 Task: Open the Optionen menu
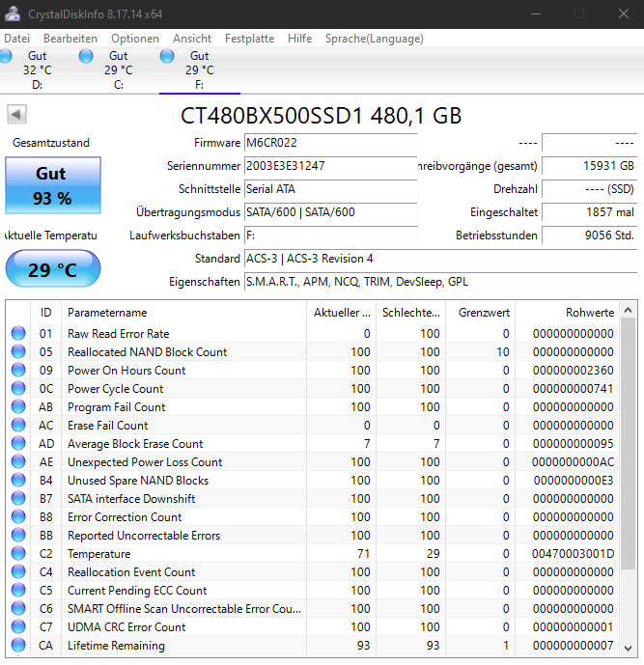click(x=135, y=39)
